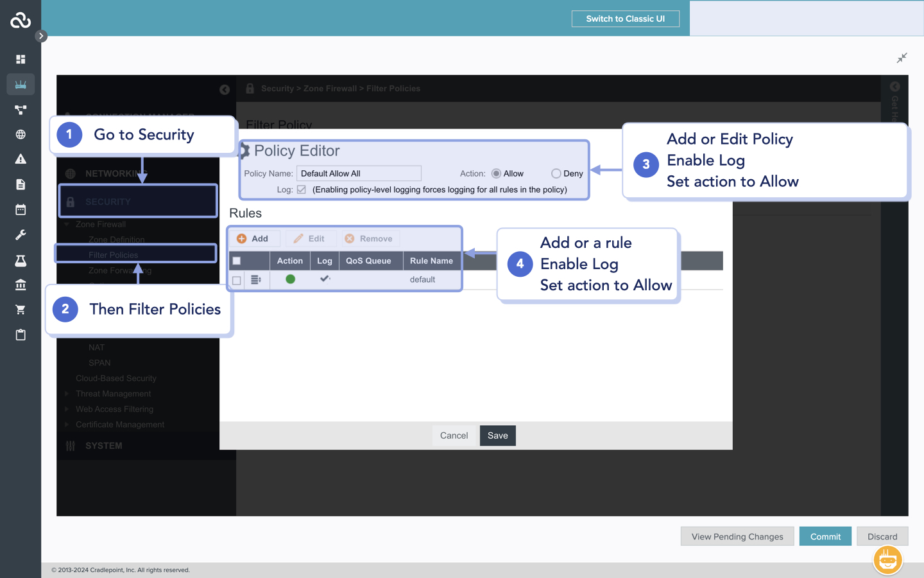Click the shopping cart icon in sidebar
The image size is (924, 578).
21,310
